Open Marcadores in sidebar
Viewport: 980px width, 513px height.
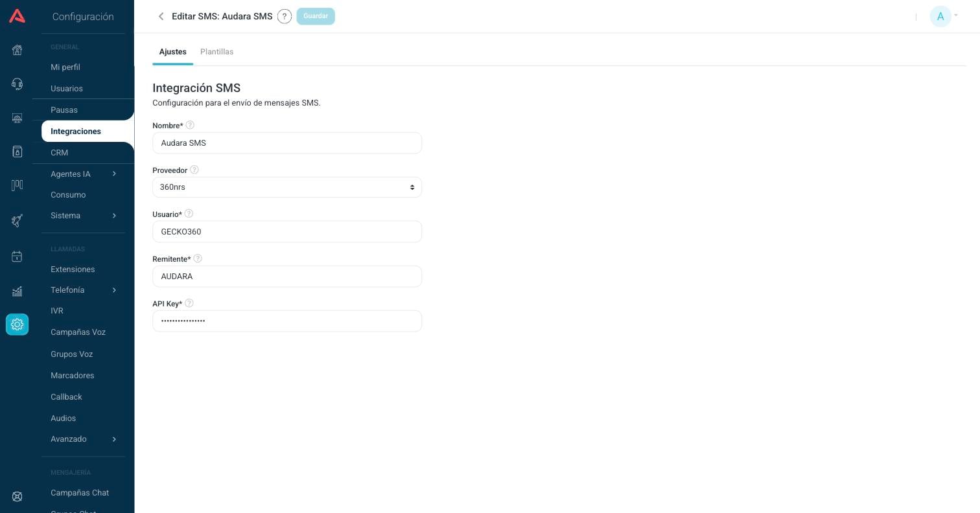(x=73, y=376)
